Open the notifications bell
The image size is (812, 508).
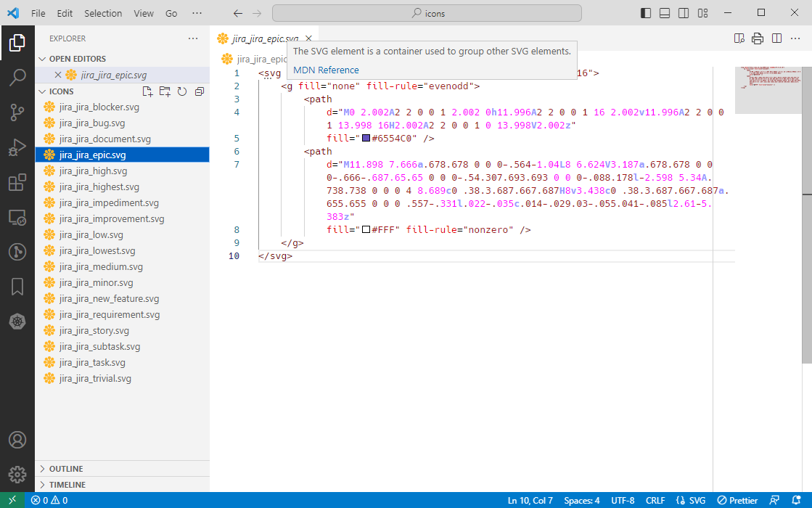coord(797,500)
